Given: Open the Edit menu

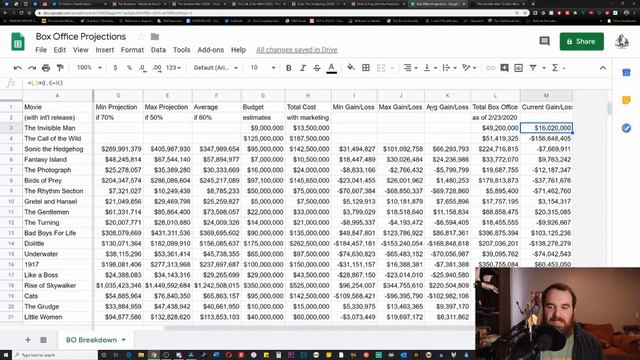Looking at the screenshot, I should (60, 50).
